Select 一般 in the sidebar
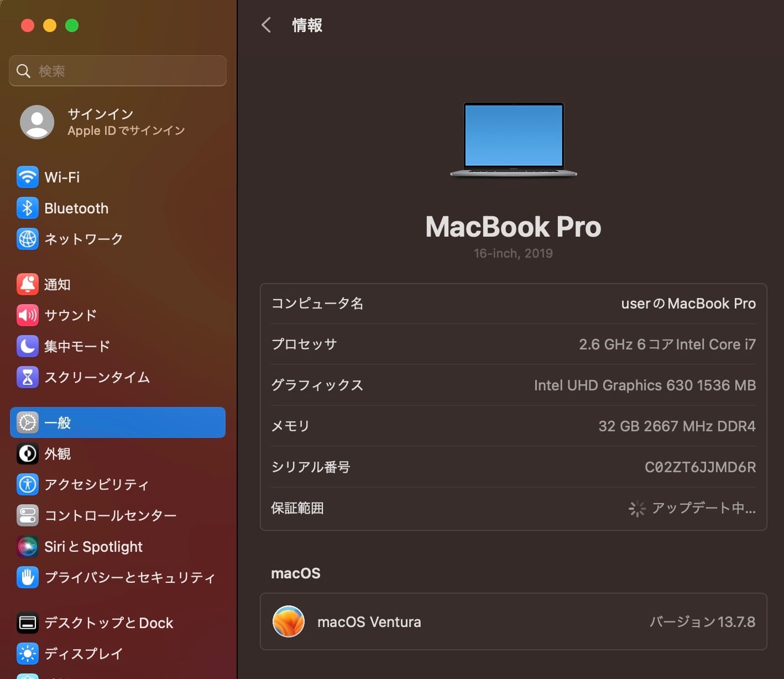The height and width of the screenshot is (679, 784). (118, 423)
